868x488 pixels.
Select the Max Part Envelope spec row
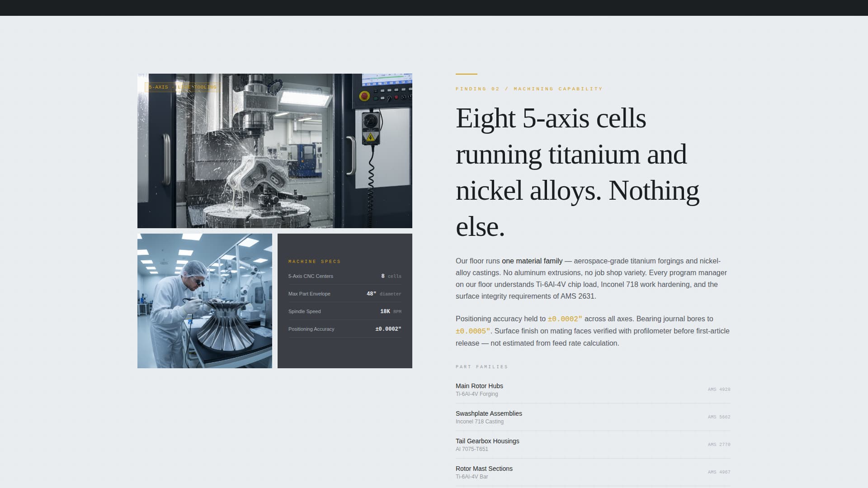click(345, 294)
